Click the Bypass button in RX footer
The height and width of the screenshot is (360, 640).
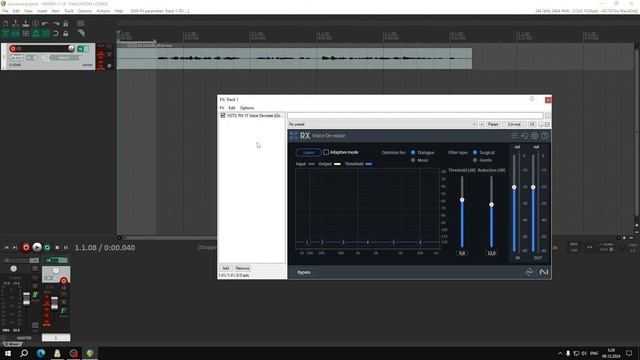(x=304, y=272)
